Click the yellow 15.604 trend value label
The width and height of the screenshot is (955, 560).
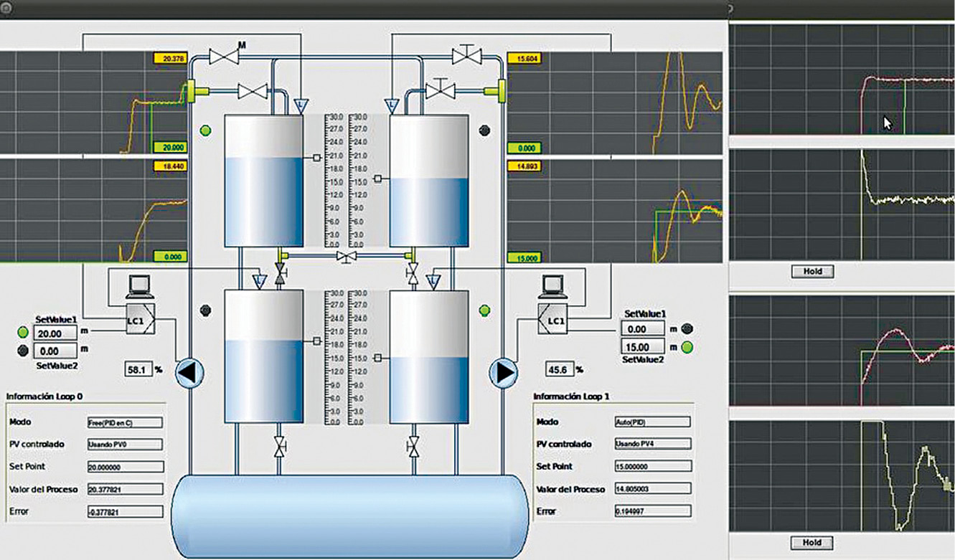[524, 59]
